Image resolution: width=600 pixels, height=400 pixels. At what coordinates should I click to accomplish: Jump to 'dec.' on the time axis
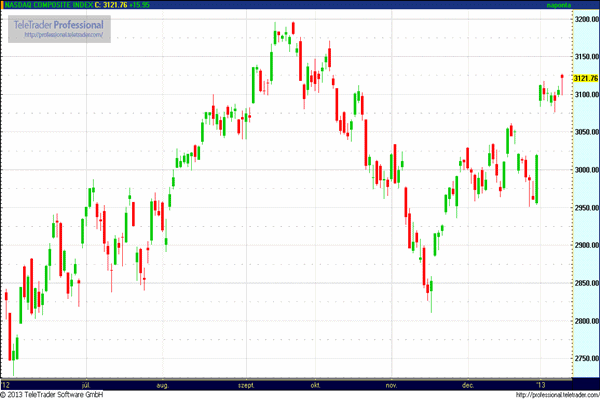(x=467, y=384)
